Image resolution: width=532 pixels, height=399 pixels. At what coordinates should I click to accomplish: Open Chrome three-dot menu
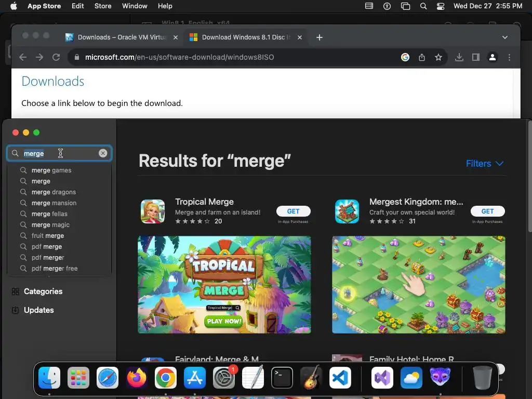point(509,57)
